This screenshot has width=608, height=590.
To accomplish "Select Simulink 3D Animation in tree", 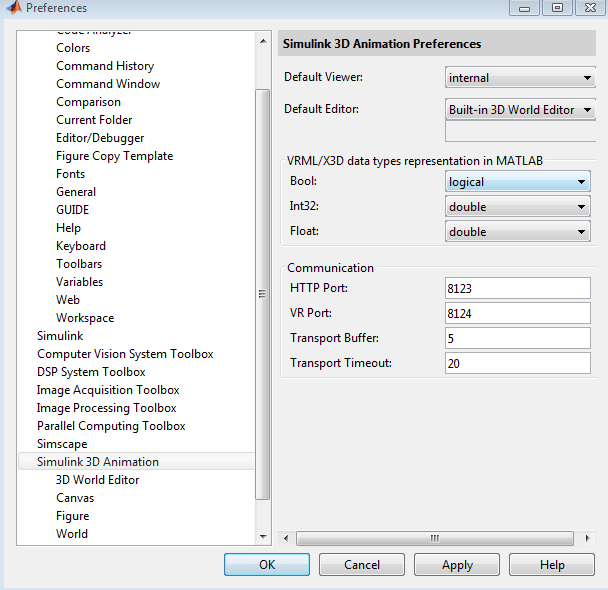I will click(x=98, y=462).
